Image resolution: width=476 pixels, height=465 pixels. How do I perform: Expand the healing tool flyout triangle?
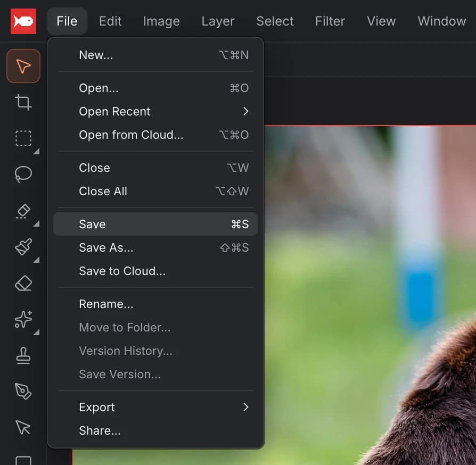tap(36, 224)
